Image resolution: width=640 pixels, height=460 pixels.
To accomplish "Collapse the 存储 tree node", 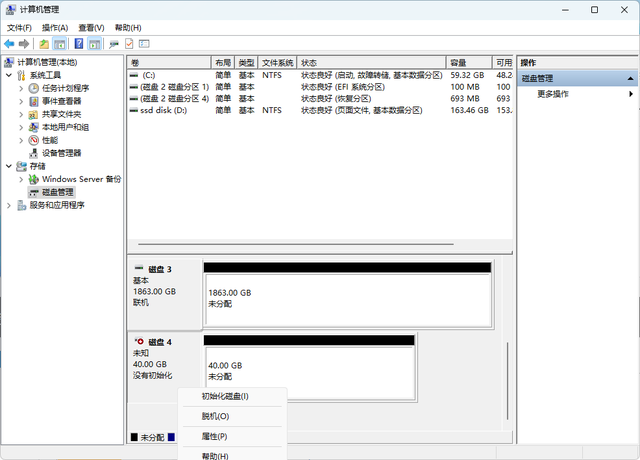I will pyautogui.click(x=9, y=166).
